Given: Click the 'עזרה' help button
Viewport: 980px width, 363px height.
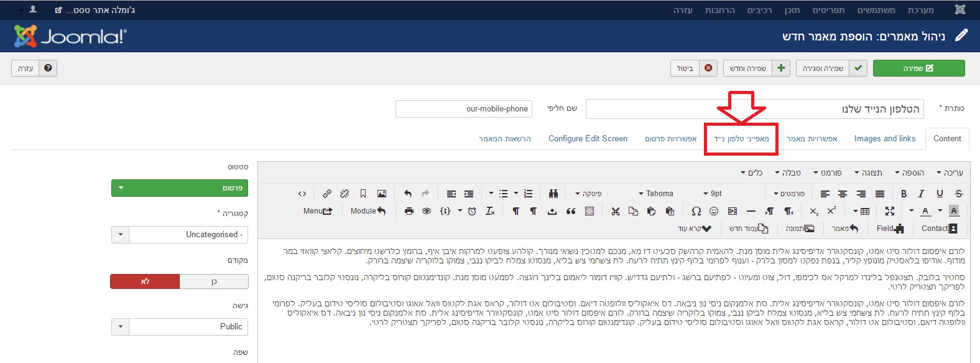Looking at the screenshot, I should 34,68.
